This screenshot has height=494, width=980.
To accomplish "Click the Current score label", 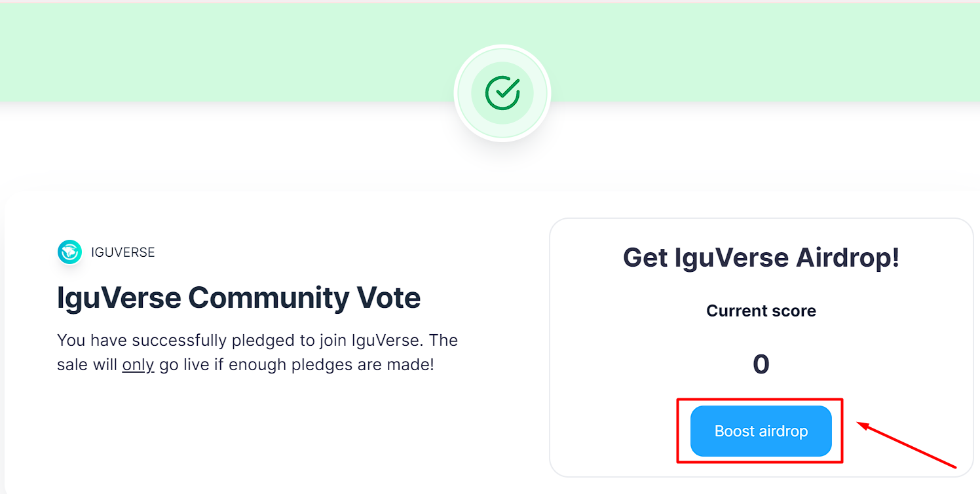I will [761, 311].
